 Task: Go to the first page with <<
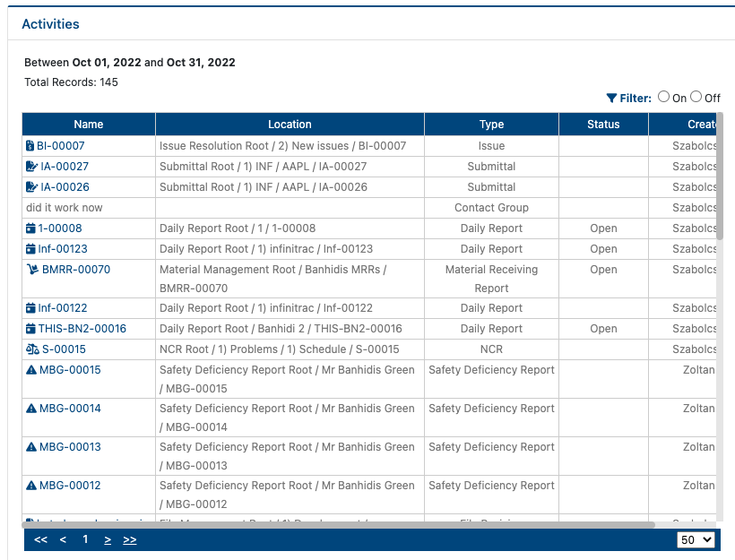[x=40, y=539]
